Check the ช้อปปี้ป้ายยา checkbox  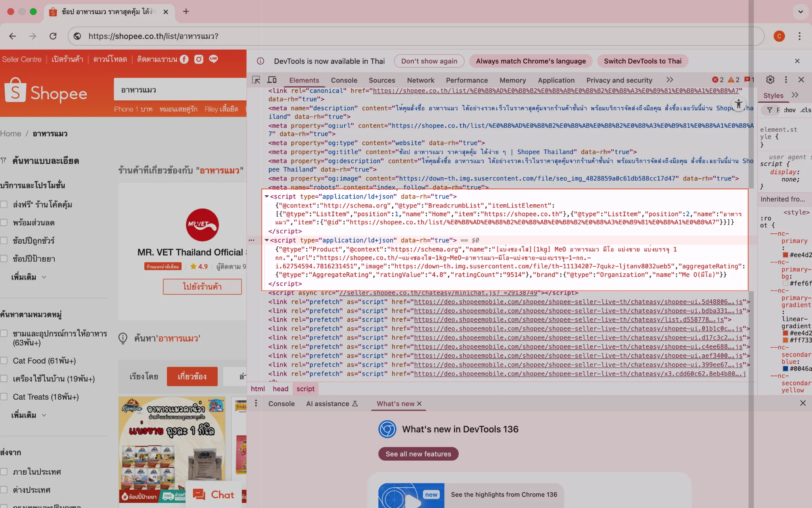(4, 259)
